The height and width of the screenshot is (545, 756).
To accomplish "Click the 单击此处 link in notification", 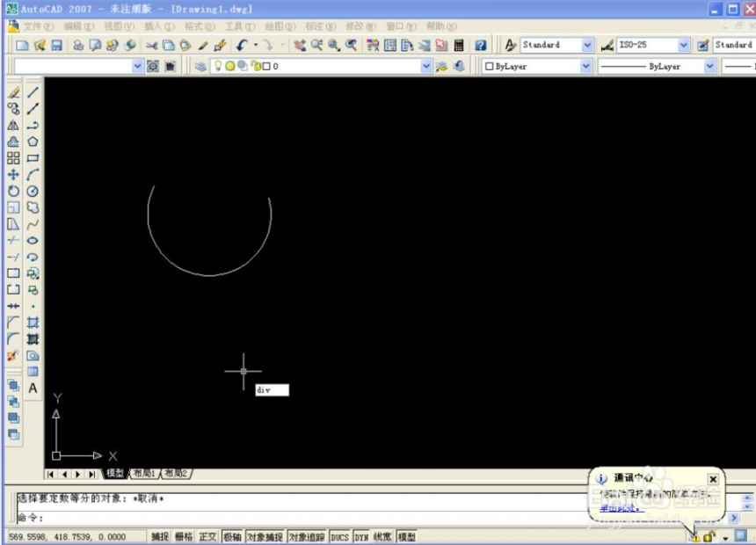I will [x=621, y=508].
